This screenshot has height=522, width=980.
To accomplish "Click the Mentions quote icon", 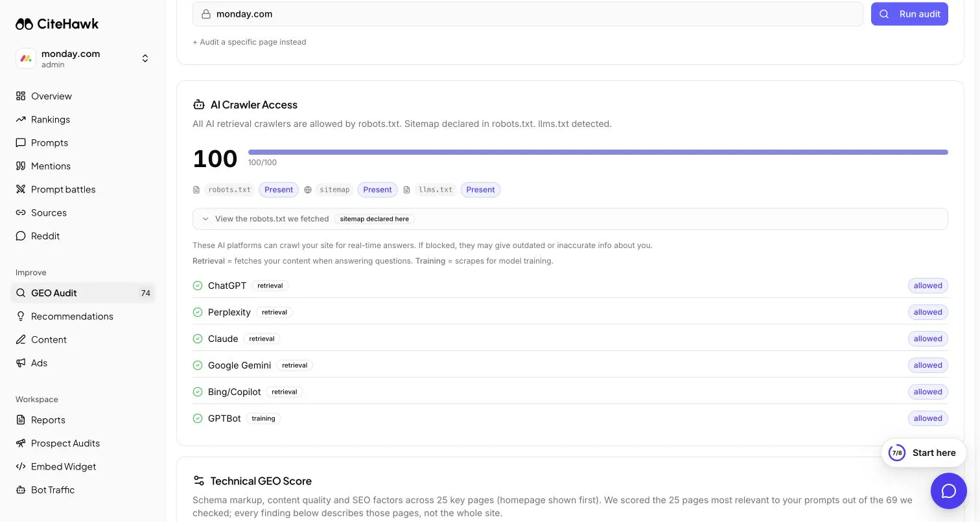I will (21, 166).
